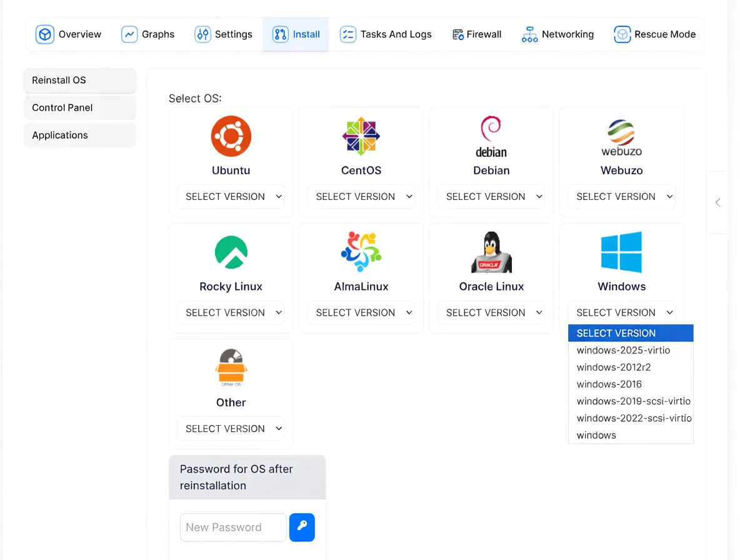Select windows-2022-scsi-virtio from the list
The image size is (740, 560).
click(631, 418)
